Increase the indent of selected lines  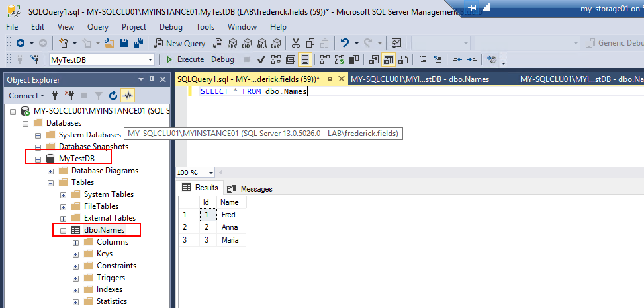pyautogui.click(x=472, y=60)
